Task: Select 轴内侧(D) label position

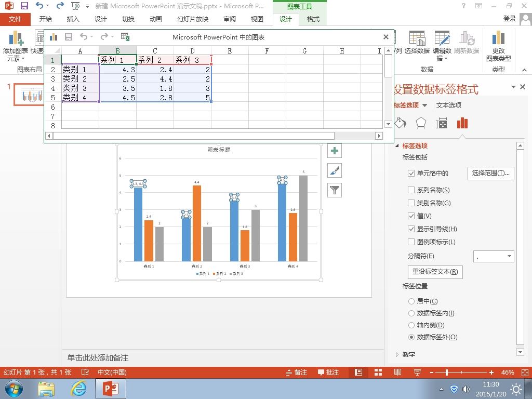Action: (411, 325)
